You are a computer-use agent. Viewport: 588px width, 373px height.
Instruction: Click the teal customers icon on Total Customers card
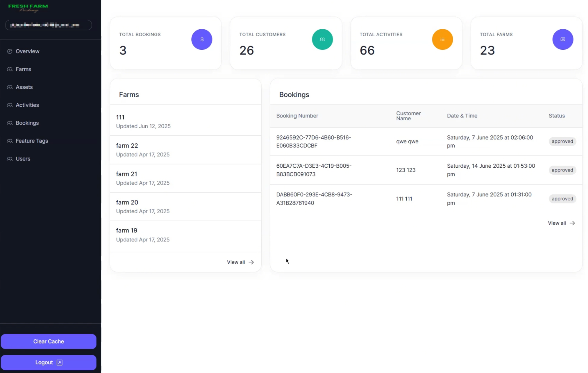pyautogui.click(x=322, y=39)
